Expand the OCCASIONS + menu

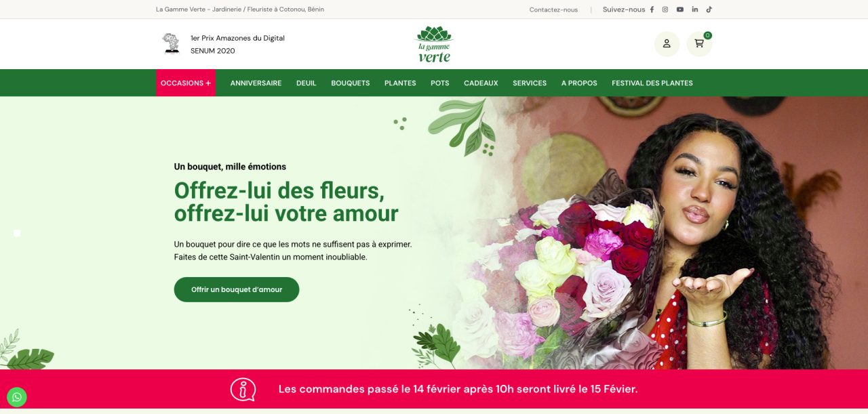(186, 83)
